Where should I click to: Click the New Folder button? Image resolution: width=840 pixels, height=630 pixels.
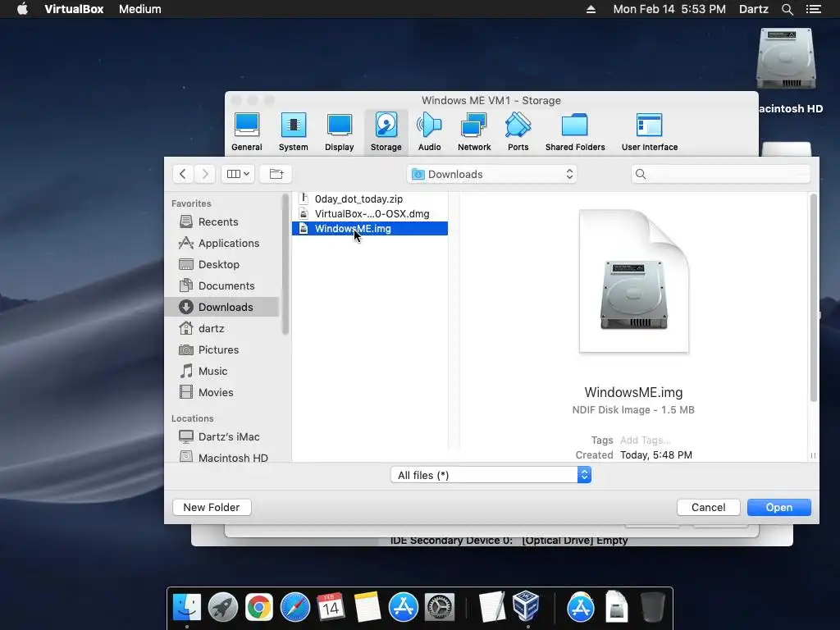212,507
